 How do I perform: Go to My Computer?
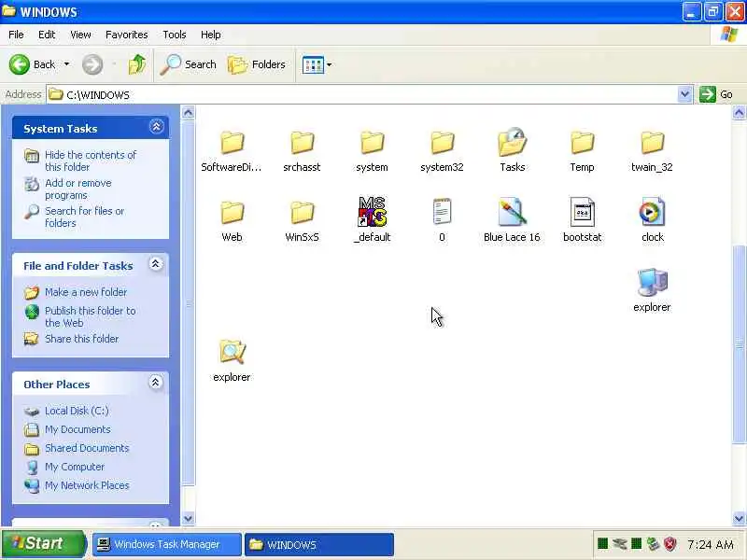point(75,467)
